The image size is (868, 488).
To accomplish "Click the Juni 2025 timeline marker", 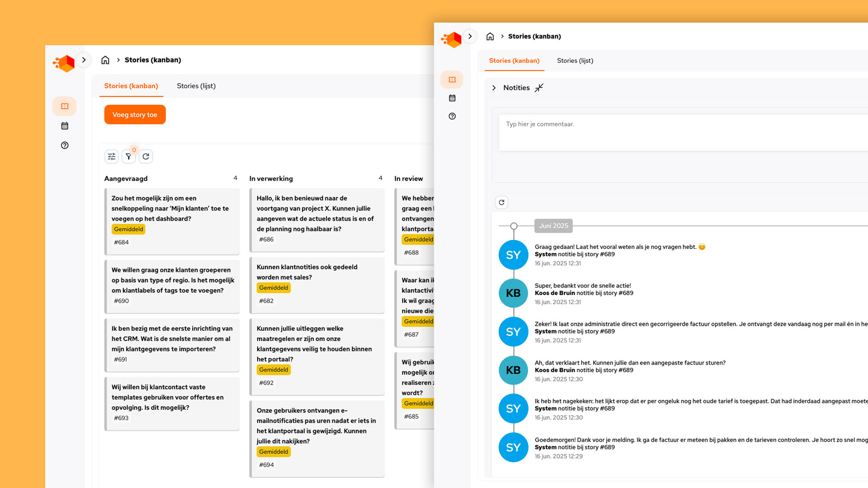I will [553, 226].
